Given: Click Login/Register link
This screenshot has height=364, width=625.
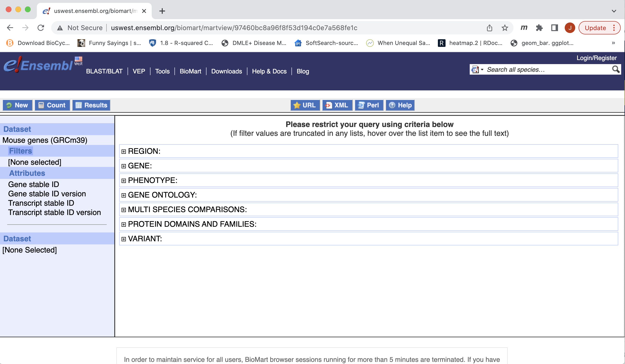Looking at the screenshot, I should (597, 58).
